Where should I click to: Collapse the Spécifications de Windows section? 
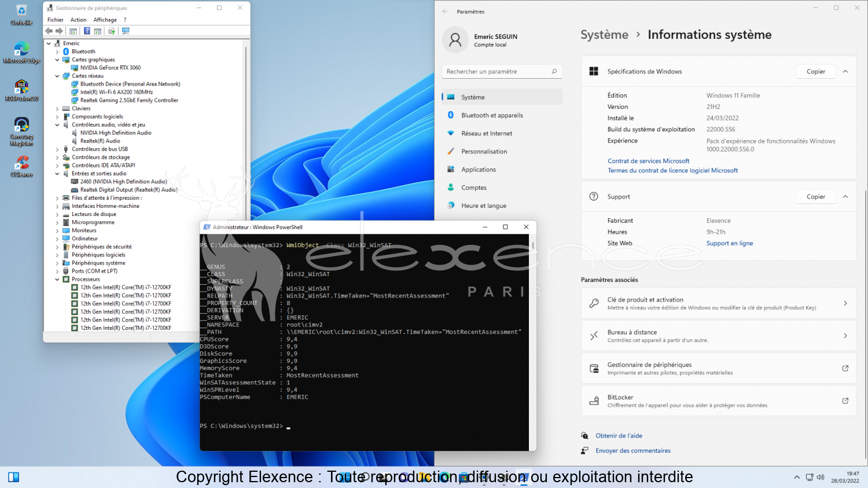[x=845, y=71]
